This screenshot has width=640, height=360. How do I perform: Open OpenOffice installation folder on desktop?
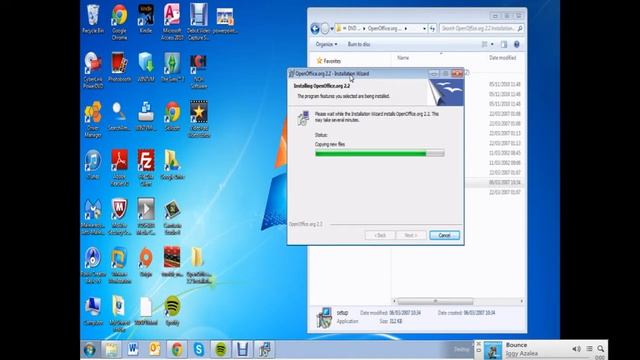click(199, 265)
